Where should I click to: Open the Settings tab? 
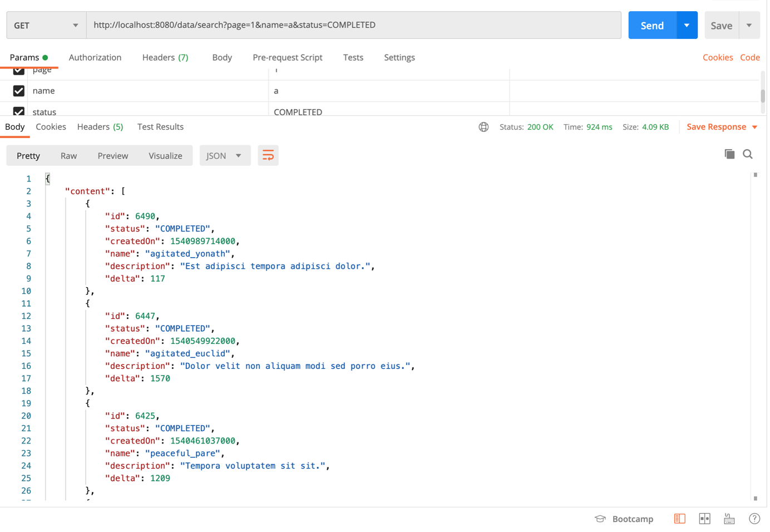[x=399, y=57]
